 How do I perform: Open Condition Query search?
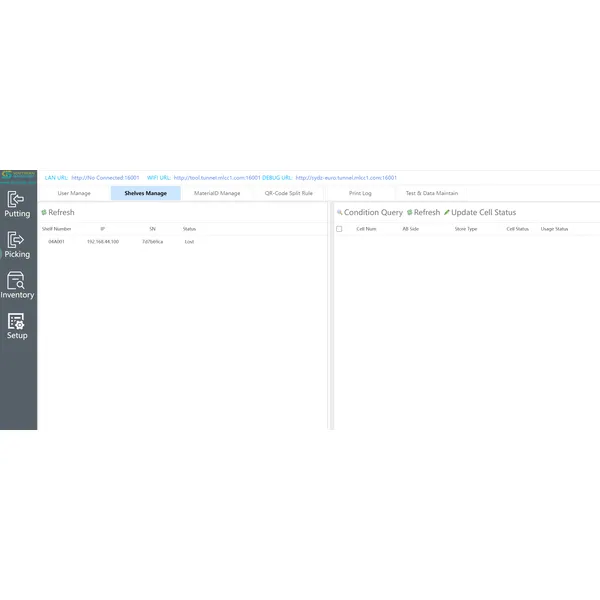(x=370, y=213)
